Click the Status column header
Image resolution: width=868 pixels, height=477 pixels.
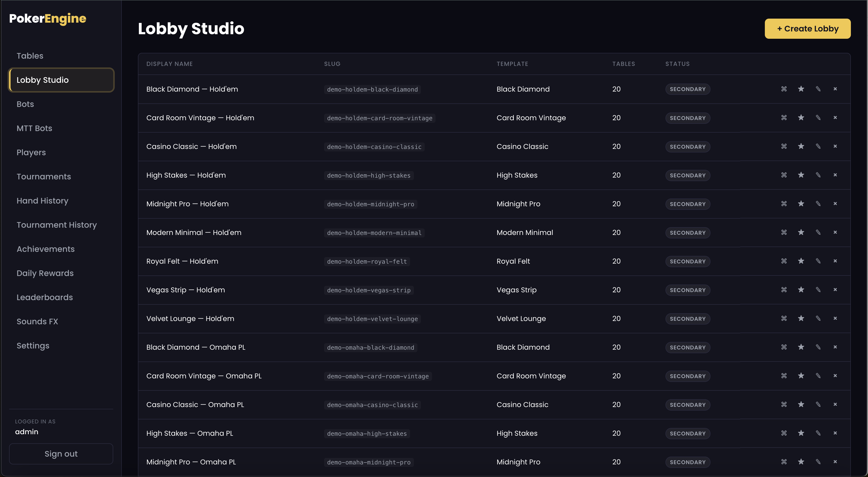pos(677,64)
